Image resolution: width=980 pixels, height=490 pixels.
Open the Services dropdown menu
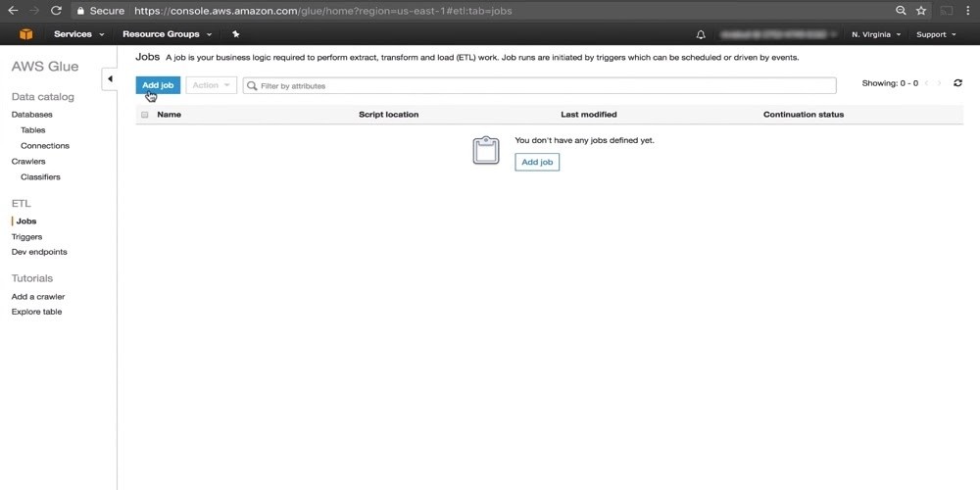[x=78, y=34]
